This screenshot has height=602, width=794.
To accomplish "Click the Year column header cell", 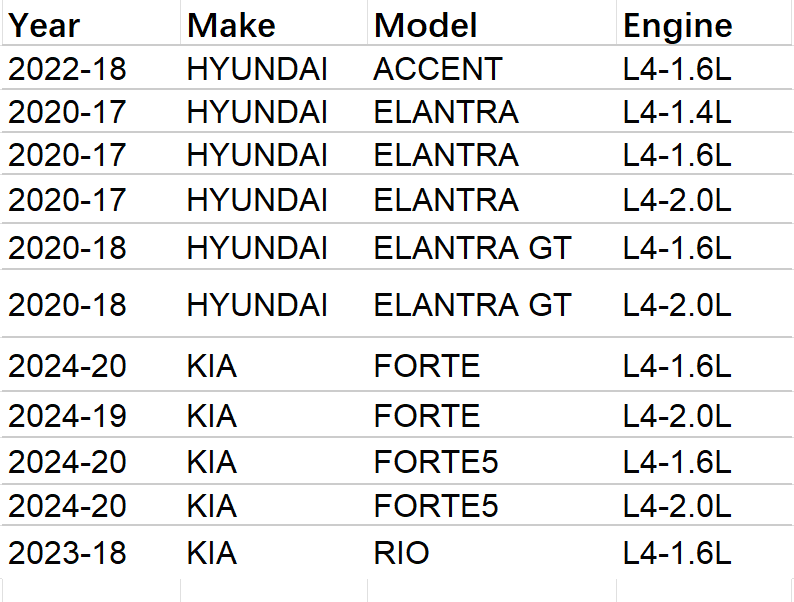I will click(x=45, y=25).
